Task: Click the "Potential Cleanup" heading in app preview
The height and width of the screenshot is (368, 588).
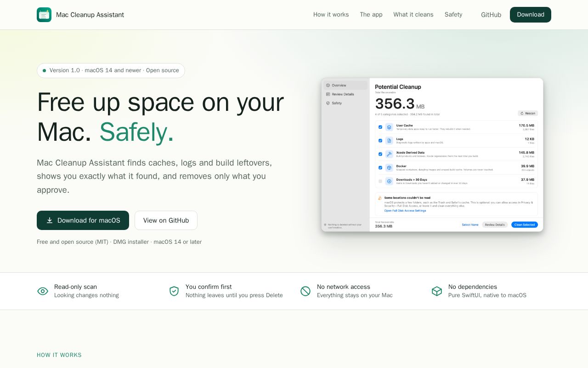Action: (x=398, y=87)
